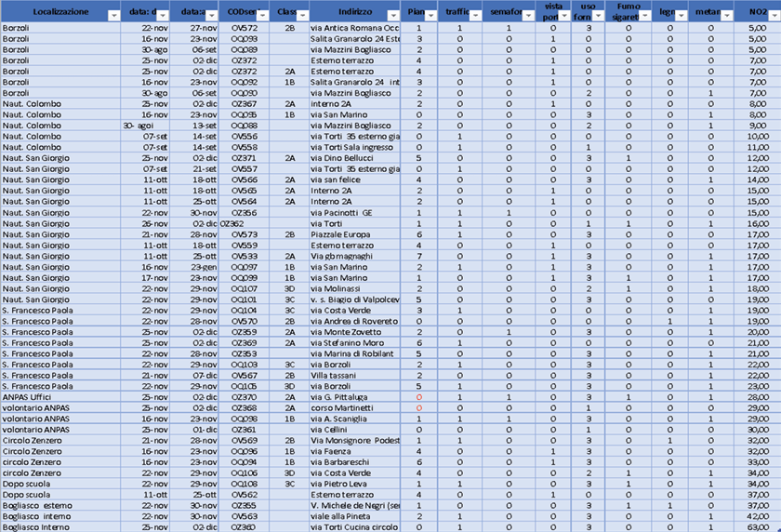Select the code cell OV556
Screen dimensions: 781x532
coord(244,137)
